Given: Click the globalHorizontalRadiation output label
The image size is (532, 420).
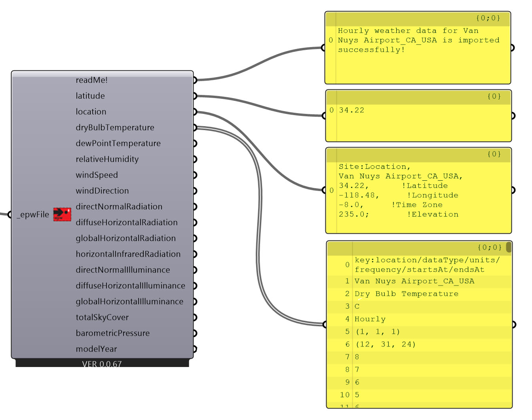Looking at the screenshot, I should pyautogui.click(x=125, y=238).
